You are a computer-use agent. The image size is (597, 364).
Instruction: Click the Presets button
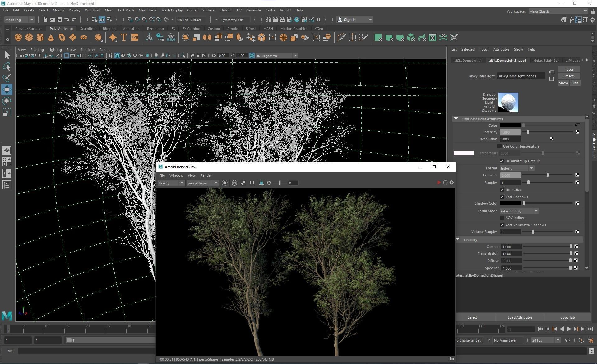click(569, 76)
